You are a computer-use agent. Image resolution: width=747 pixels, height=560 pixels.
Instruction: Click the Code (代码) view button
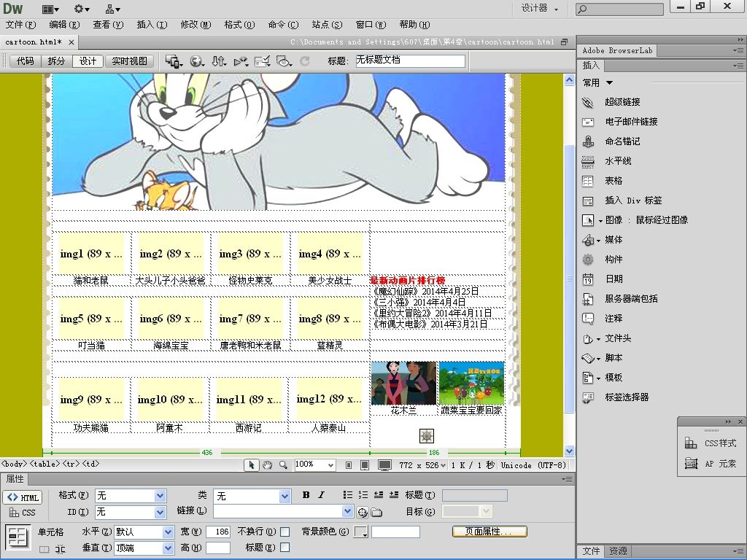click(26, 61)
